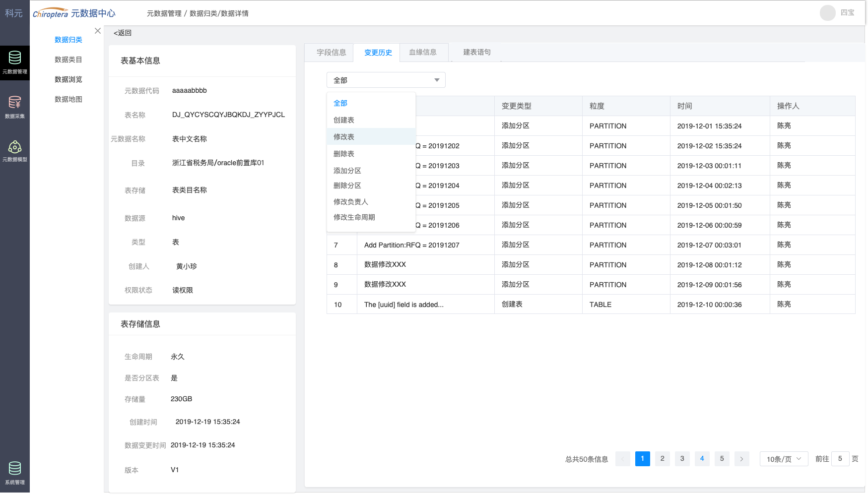Click row 7 Add Partition:RFQ = 20191207
Viewport: 868px width, 495px height.
point(412,245)
